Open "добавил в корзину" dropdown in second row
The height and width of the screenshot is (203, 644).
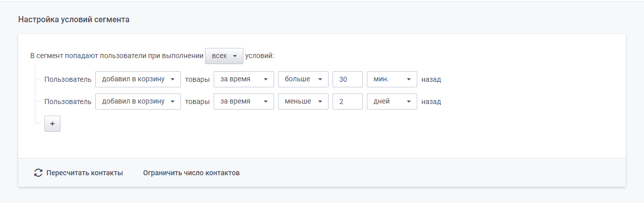(138, 101)
